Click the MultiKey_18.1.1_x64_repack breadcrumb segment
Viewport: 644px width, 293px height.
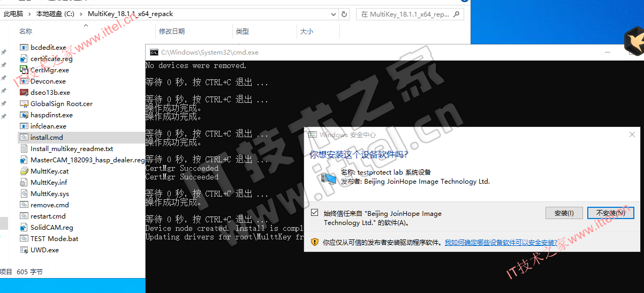(x=131, y=14)
